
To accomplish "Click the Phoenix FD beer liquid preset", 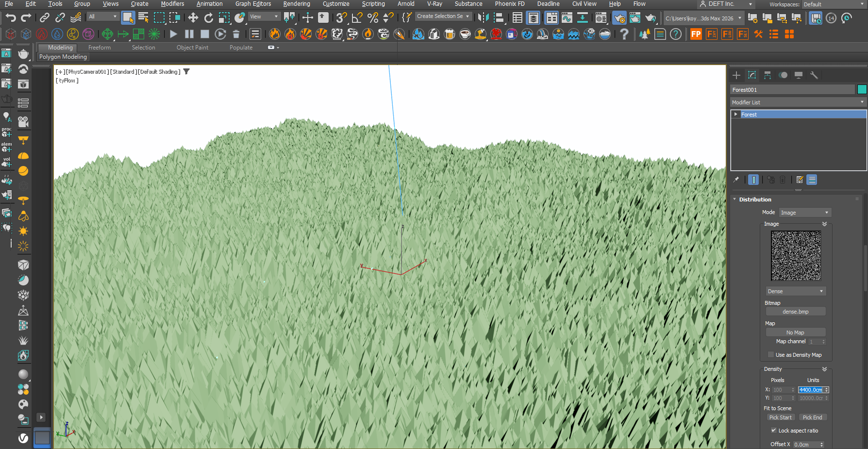I will [449, 34].
